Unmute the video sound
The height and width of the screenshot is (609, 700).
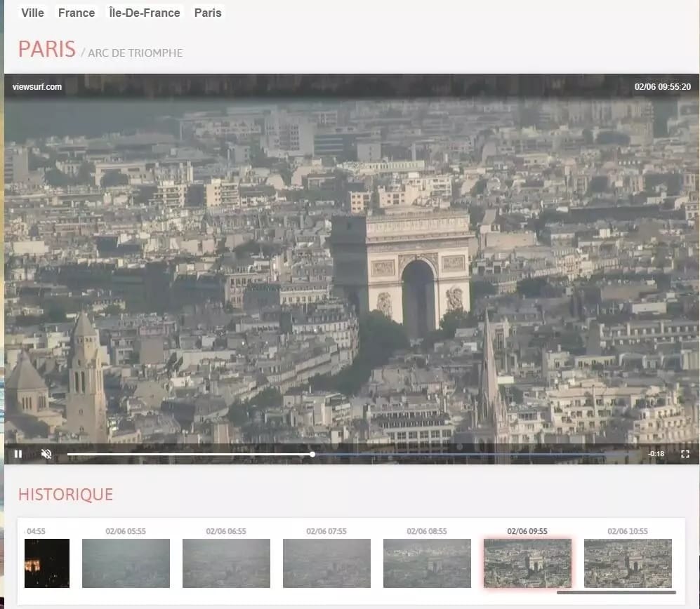pos(46,454)
